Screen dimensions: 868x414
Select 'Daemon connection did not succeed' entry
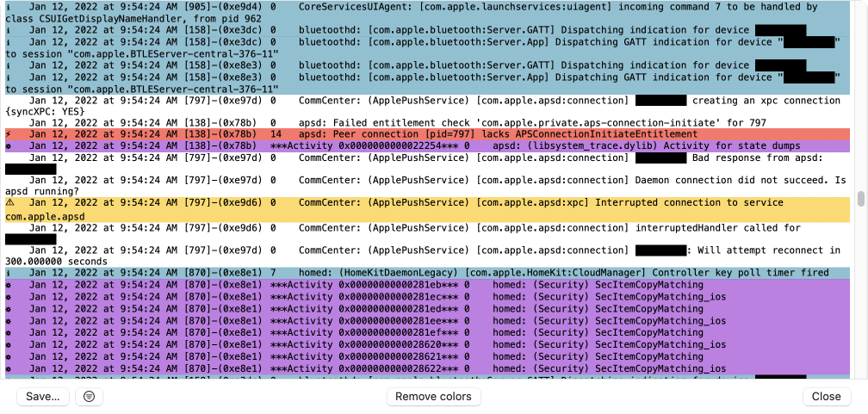(x=429, y=185)
